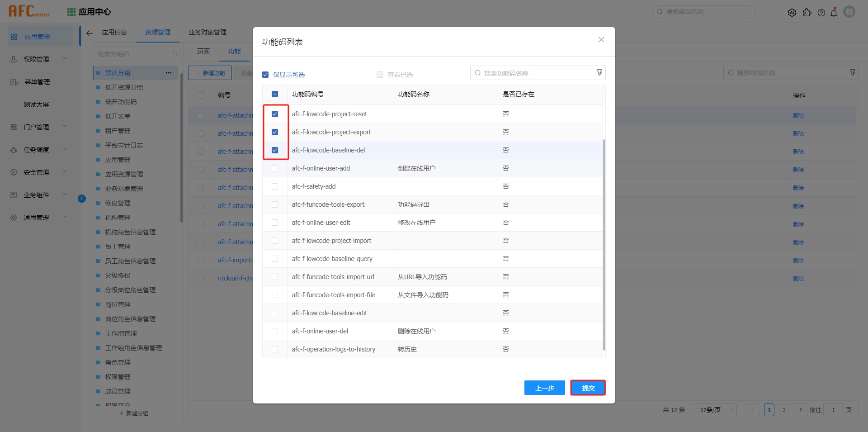Click the notification bell icon

[x=834, y=13]
